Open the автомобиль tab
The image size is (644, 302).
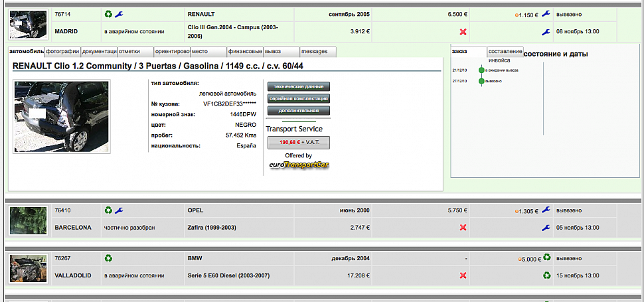pyautogui.click(x=27, y=51)
